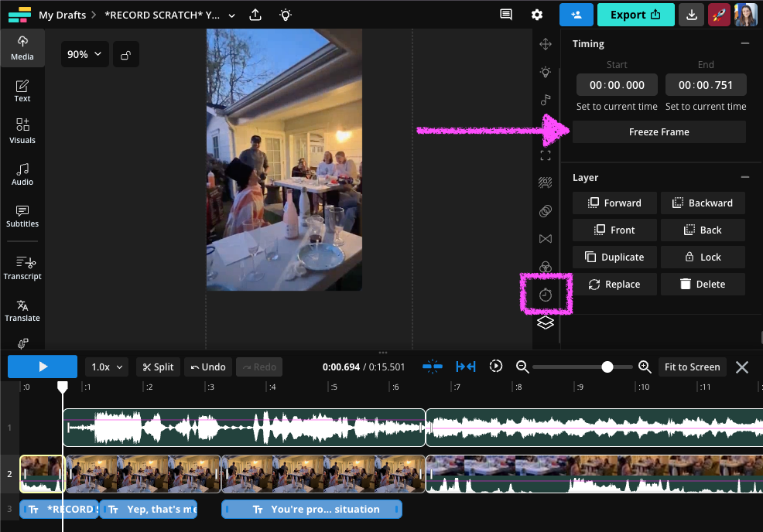Toggle the canvas lock icon beside zoom

coord(126,55)
